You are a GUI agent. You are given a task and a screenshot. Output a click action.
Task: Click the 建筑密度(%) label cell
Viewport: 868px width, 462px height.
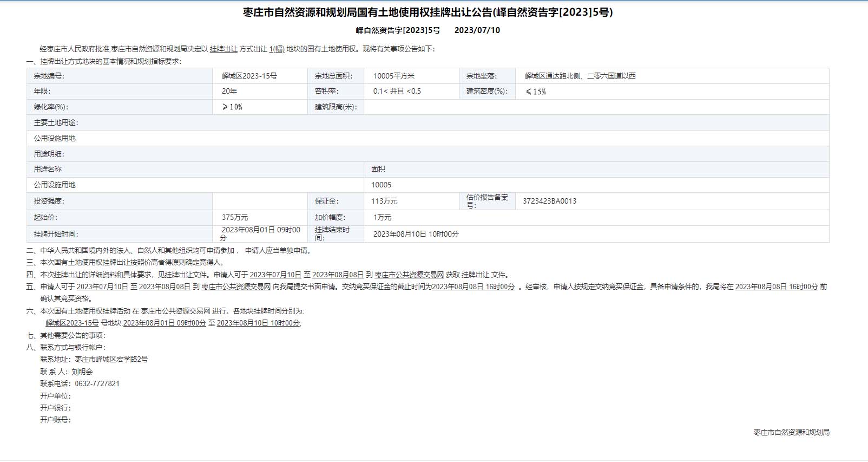click(x=487, y=91)
